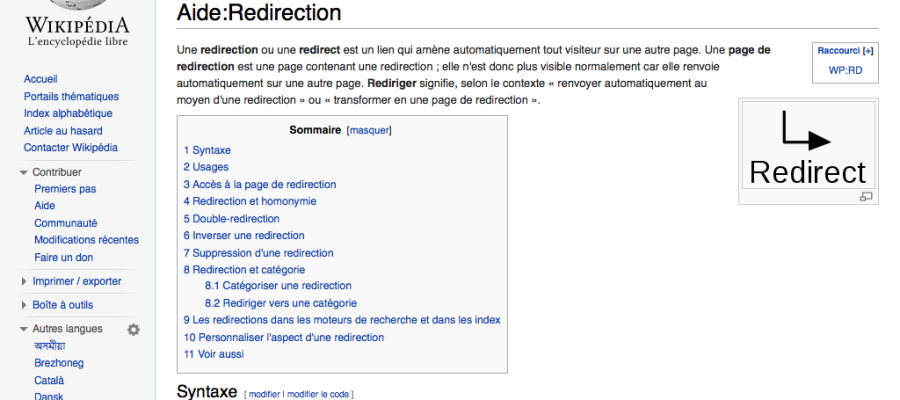
Task: Open language settings gear icon
Action: click(133, 329)
